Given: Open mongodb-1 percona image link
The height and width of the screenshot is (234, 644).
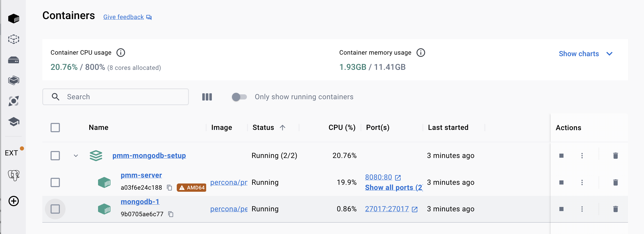Looking at the screenshot, I should (x=229, y=209).
